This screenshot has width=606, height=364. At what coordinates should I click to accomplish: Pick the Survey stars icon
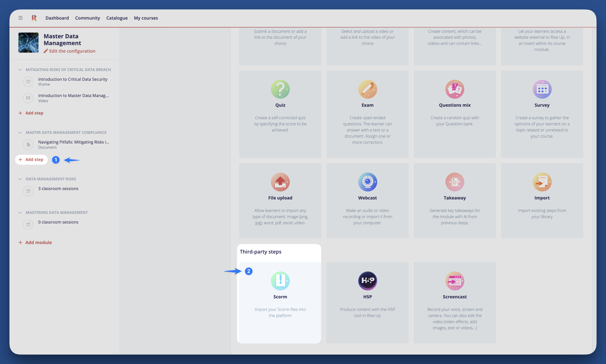click(542, 89)
